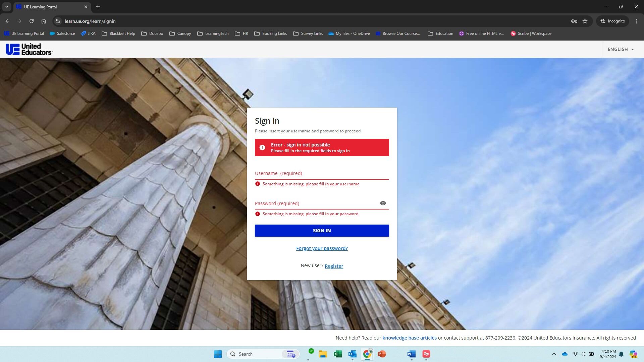
Task: Check the battery status tray icon
Action: click(x=592, y=354)
